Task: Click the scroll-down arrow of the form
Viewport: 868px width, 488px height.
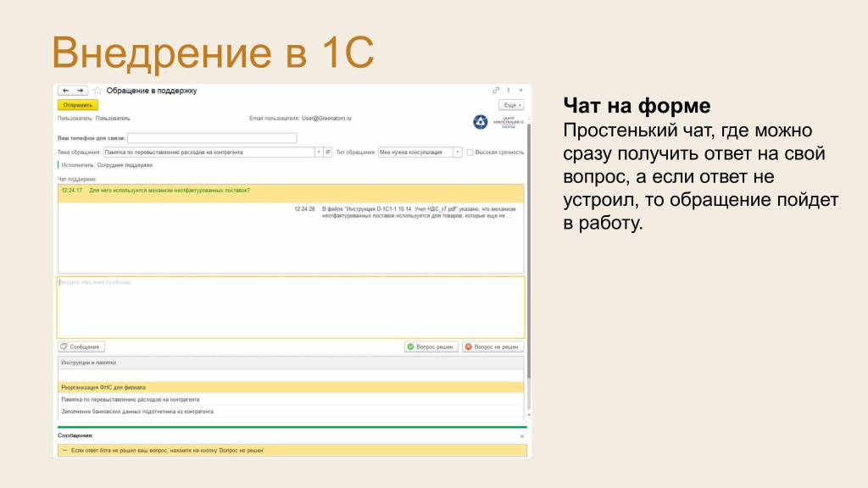Action: click(x=529, y=414)
